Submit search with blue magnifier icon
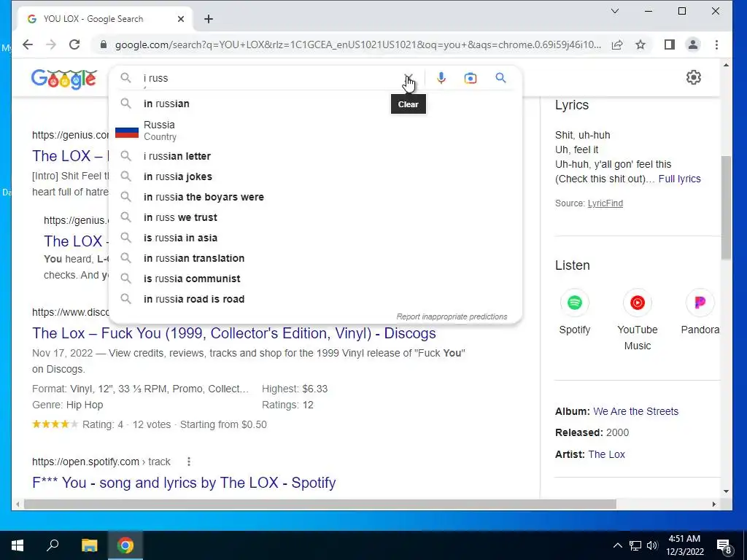 point(500,77)
